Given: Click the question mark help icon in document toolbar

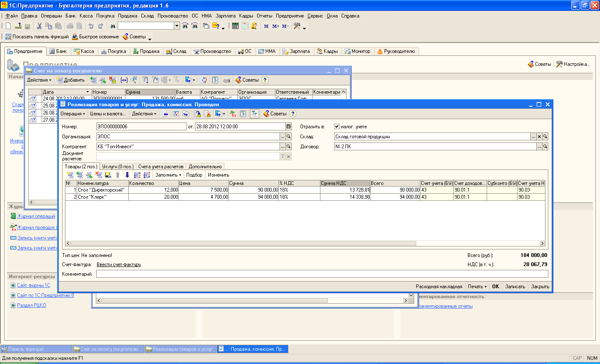Looking at the screenshot, I should 293,114.
